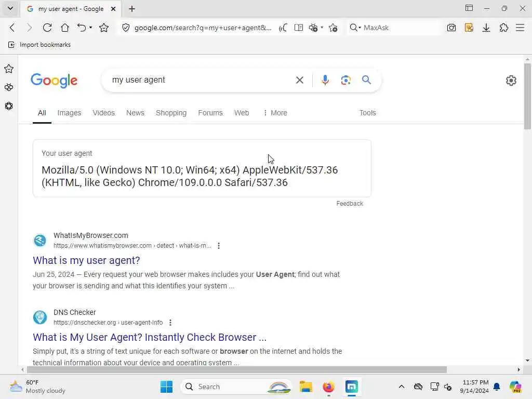Open a new tab
This screenshot has width=532, height=399.
(x=132, y=9)
